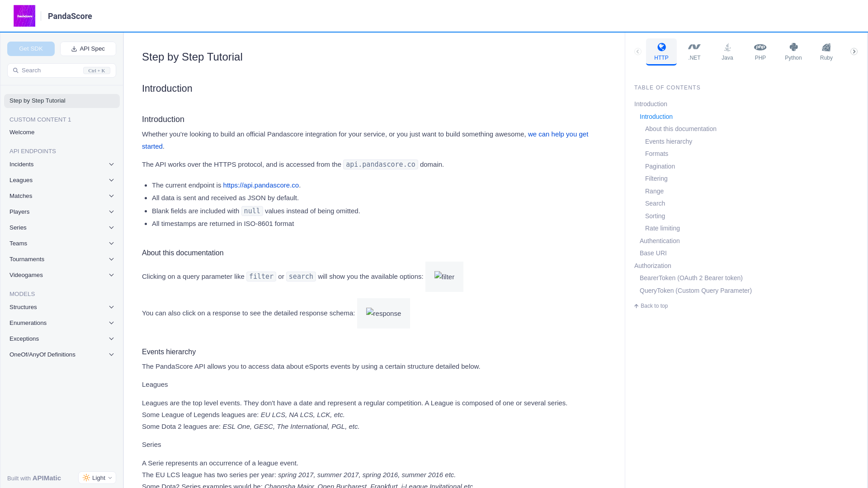Viewport: 868px width, 488px height.
Task: Select the Python language tab
Action: tap(793, 52)
